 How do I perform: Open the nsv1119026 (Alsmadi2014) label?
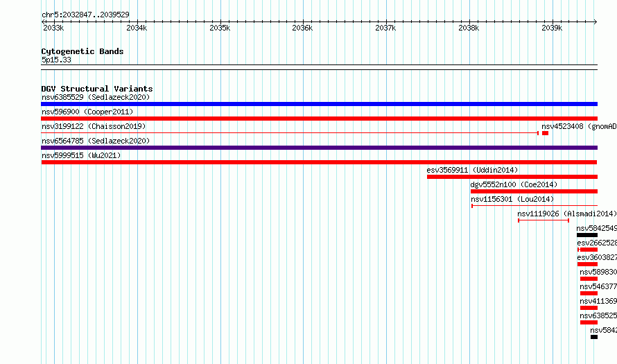(x=567, y=214)
